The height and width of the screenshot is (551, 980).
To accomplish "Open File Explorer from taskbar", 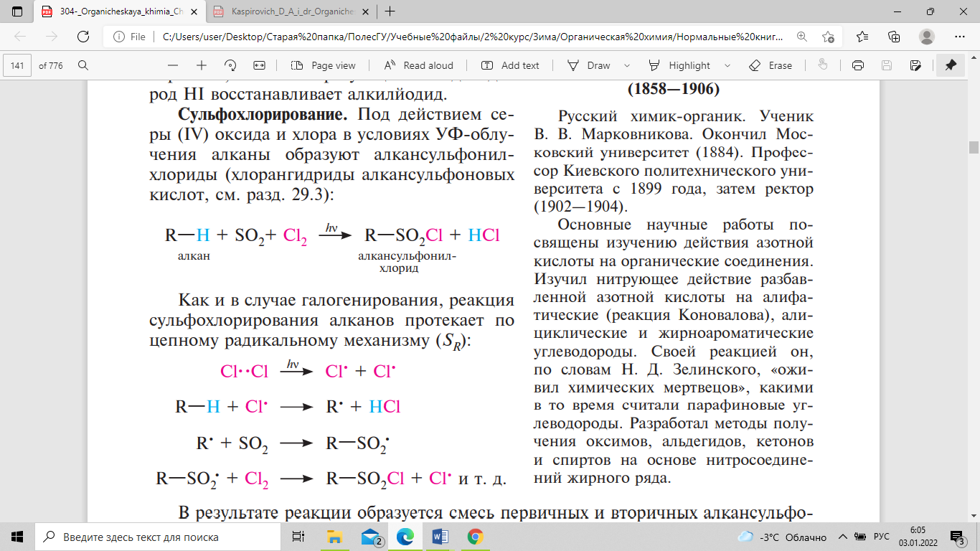I will pyautogui.click(x=334, y=537).
